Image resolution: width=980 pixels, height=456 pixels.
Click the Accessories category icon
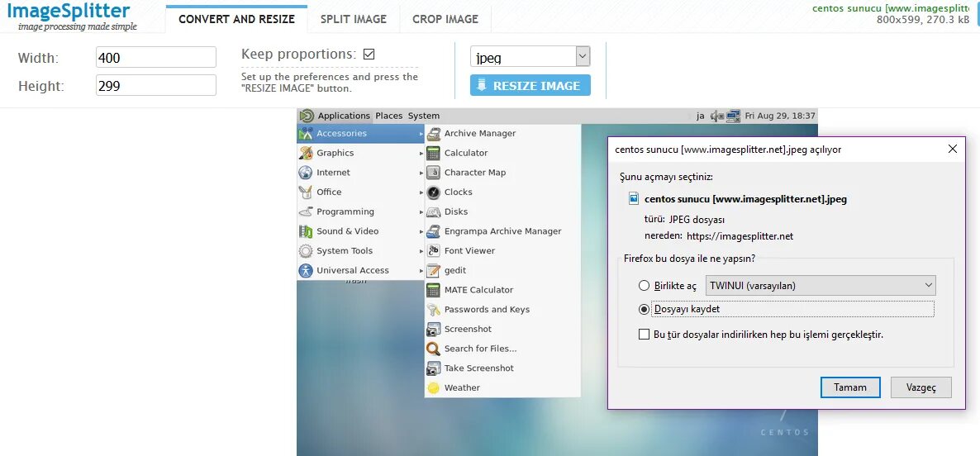[306, 134]
